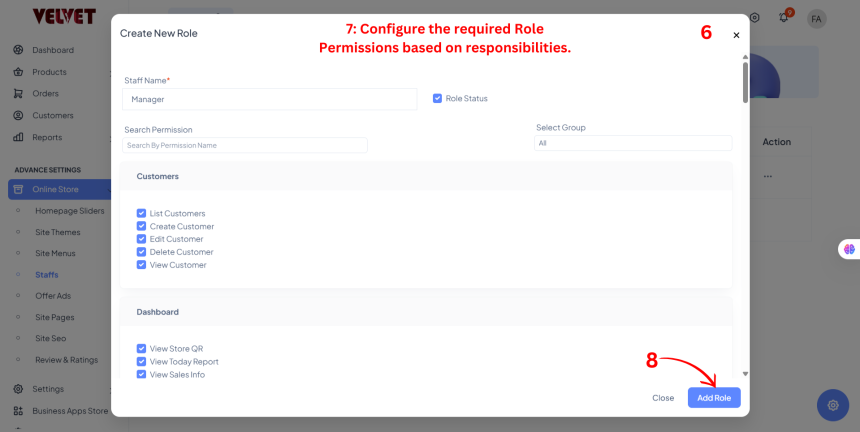The width and height of the screenshot is (860, 432).
Task: Open the Site Themes menu item
Action: point(57,232)
